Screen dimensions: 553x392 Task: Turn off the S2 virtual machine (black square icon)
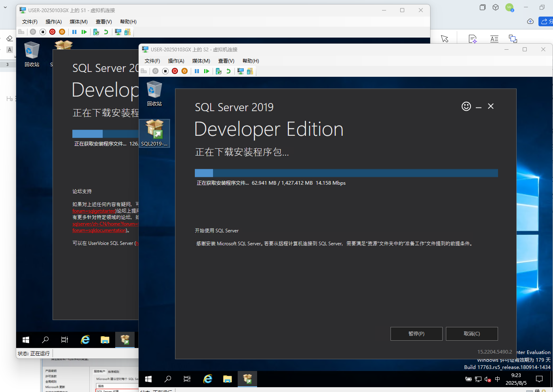tap(165, 71)
